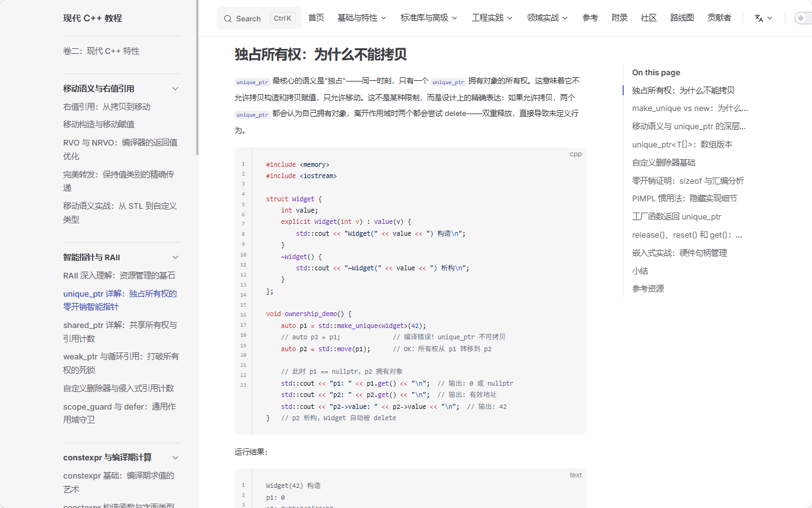The image size is (812, 508).
Task: Jump to unique_ptr<T[]>：数组版本 outline entry
Action: tap(682, 144)
